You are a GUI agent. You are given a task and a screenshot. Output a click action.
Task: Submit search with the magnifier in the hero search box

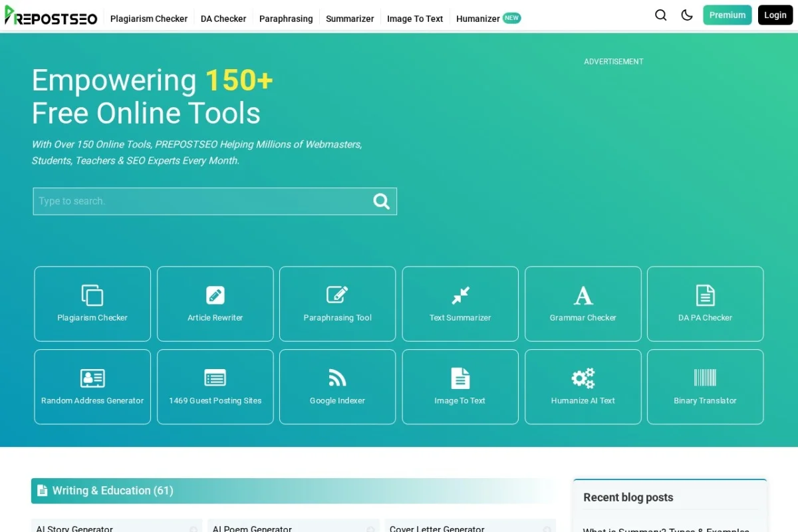382,201
